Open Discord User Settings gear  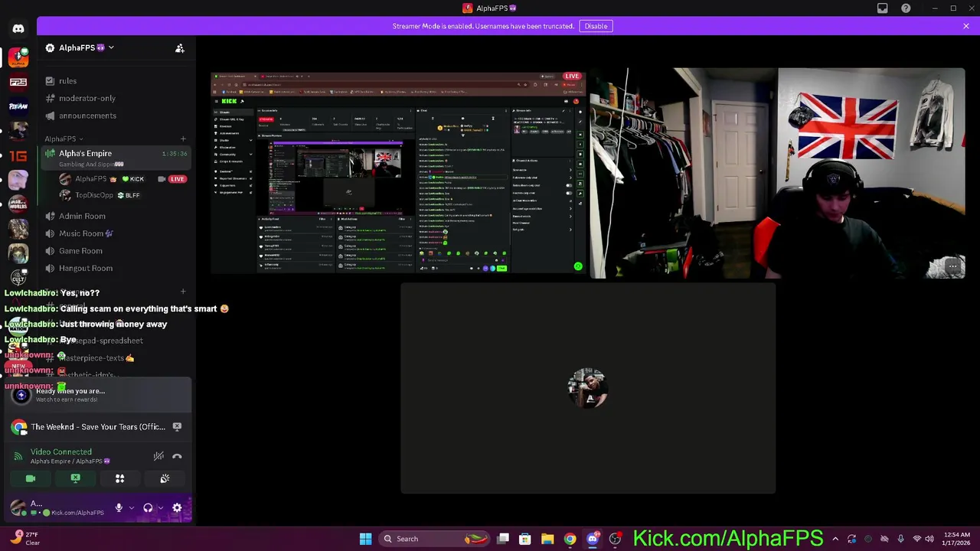pos(177,508)
